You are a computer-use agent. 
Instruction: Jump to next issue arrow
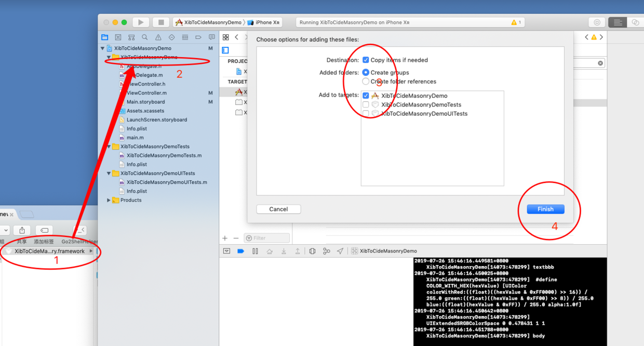pyautogui.click(x=601, y=37)
